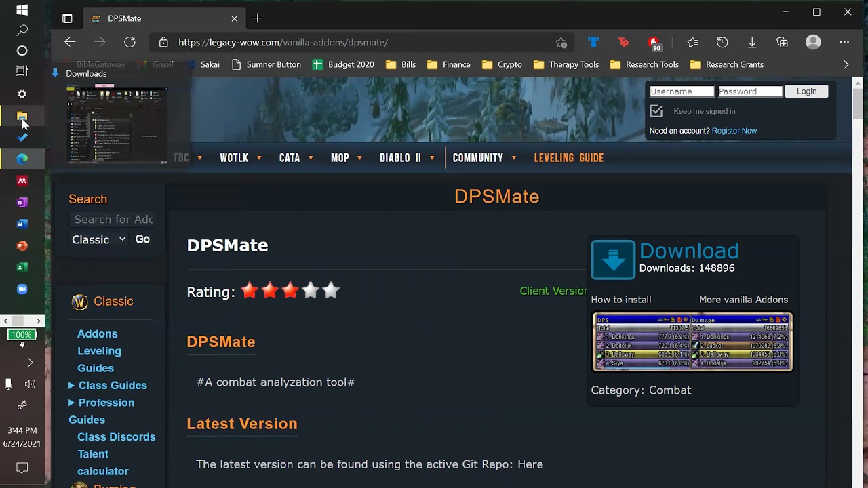Open the Class Discords sidebar link
Screen dimensions: 868x488
pyautogui.click(x=116, y=436)
